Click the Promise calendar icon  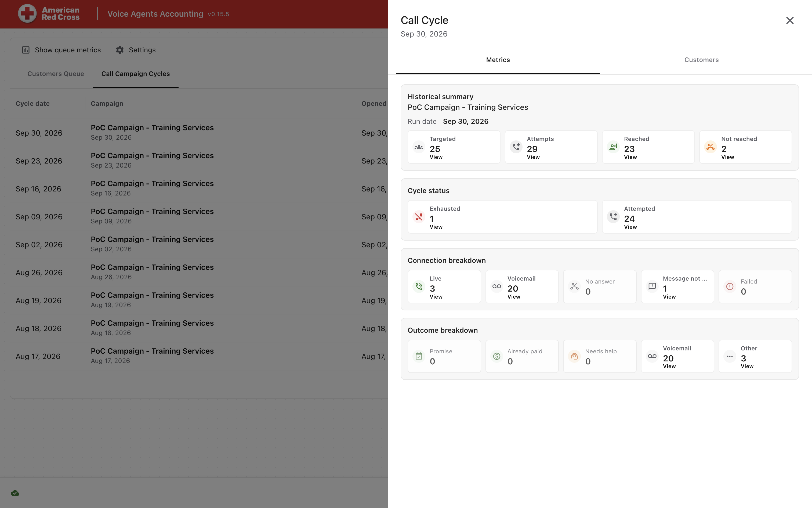click(419, 357)
